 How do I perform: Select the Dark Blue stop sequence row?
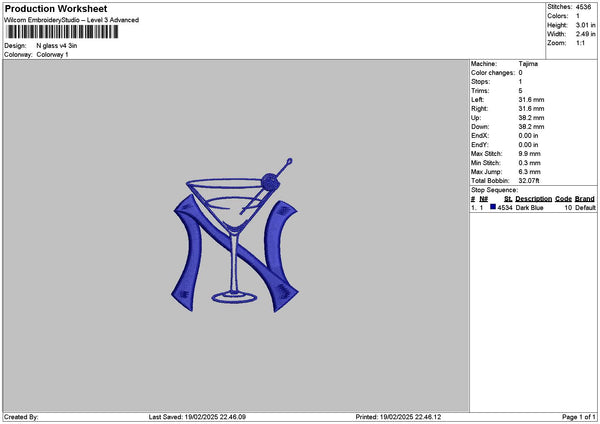533,207
